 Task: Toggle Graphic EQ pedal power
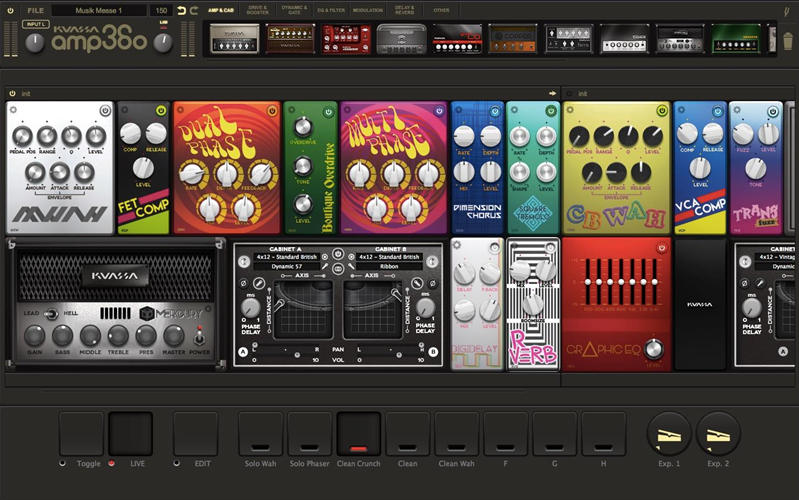(661, 248)
